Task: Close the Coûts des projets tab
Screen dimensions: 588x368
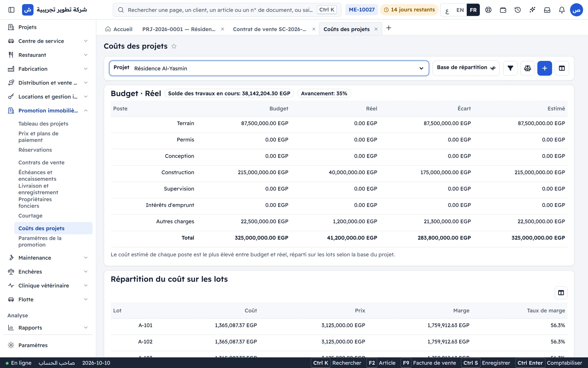Action: point(376,29)
